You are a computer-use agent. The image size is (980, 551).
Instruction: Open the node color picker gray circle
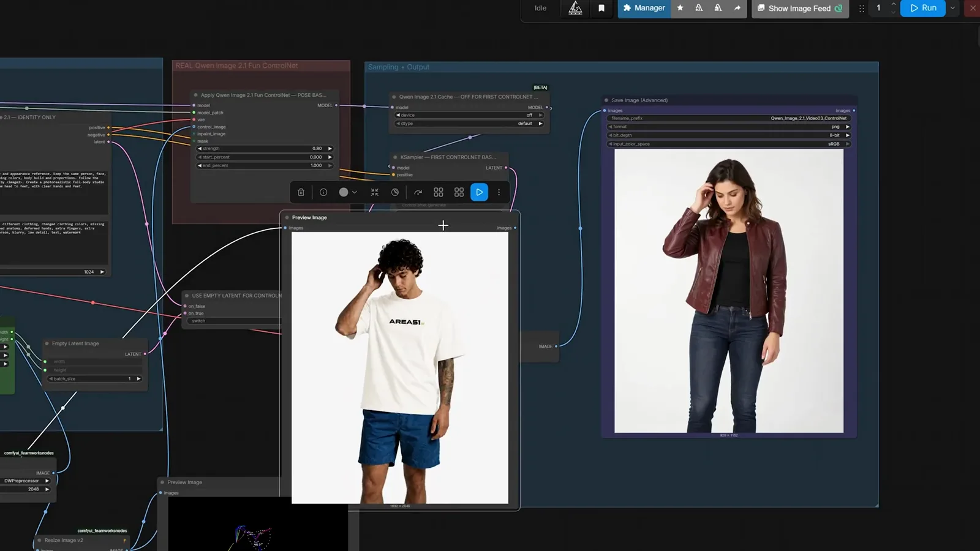344,192
